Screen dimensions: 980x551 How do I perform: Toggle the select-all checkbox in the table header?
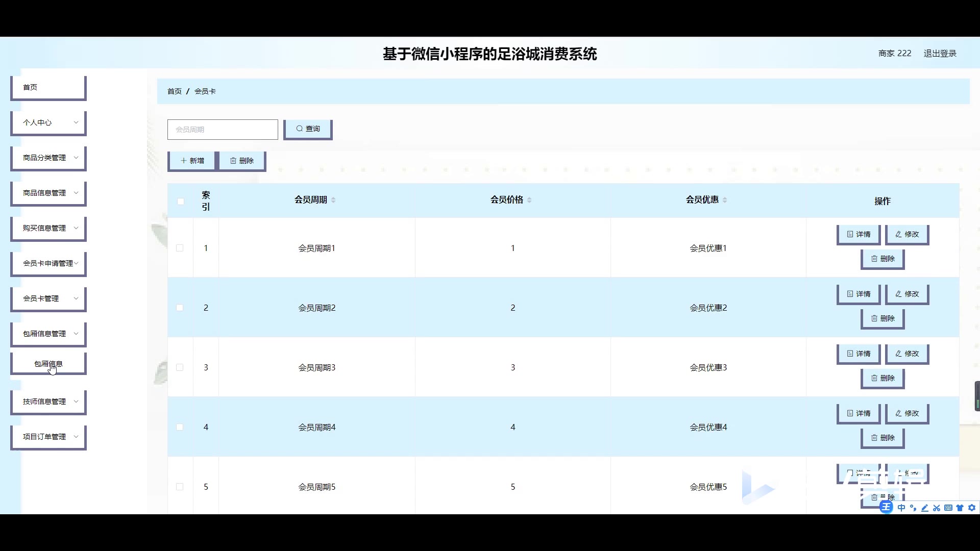pyautogui.click(x=181, y=201)
